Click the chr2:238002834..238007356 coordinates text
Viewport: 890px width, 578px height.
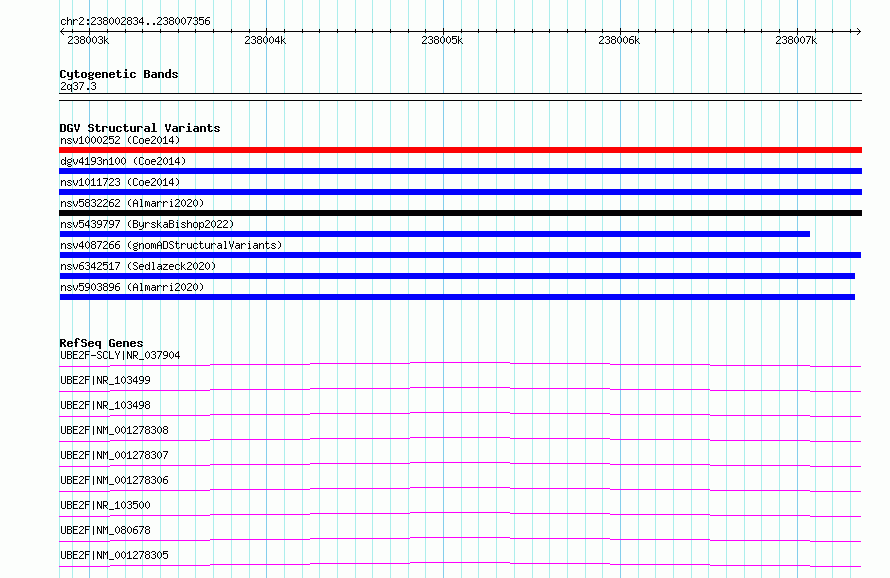tap(135, 21)
